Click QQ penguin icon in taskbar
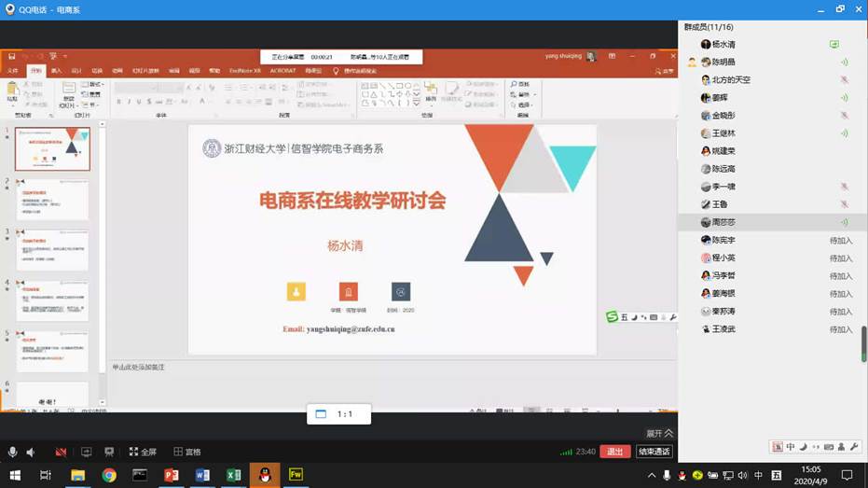This screenshot has width=868, height=488. pos(265,475)
